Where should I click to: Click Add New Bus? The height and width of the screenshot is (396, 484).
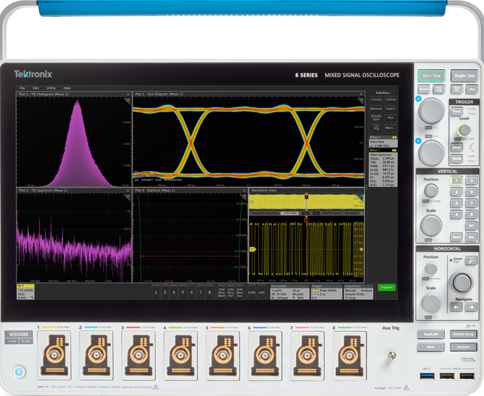[x=240, y=292]
